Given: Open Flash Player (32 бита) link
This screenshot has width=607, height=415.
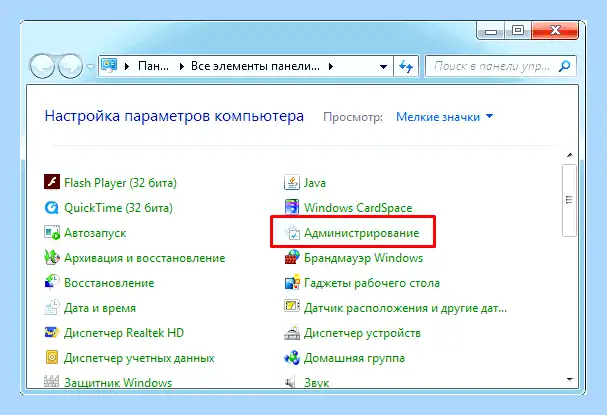Looking at the screenshot, I should pos(120,183).
